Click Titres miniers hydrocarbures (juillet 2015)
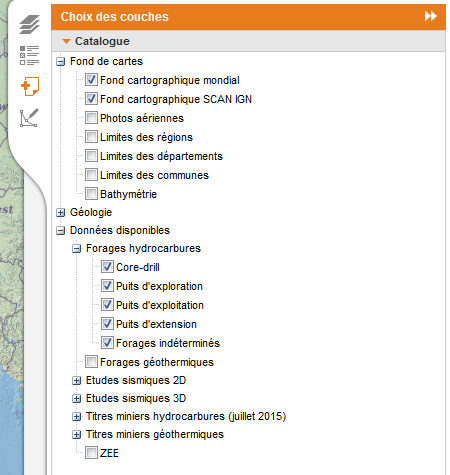Viewport: 450px width, 475px height. (186, 417)
